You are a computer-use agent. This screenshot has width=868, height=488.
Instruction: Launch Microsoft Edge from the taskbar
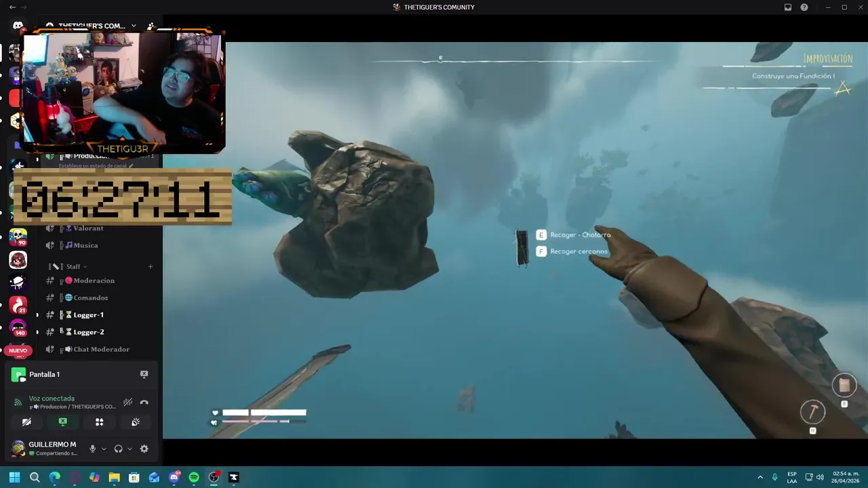coord(54,477)
